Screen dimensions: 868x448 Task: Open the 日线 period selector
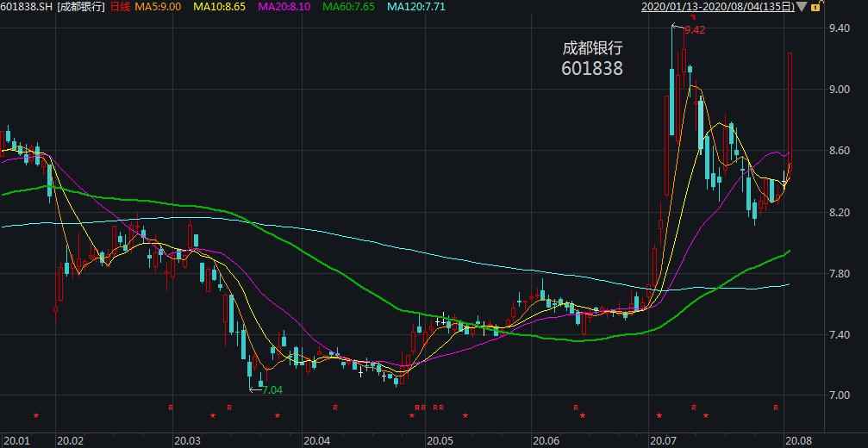click(x=120, y=7)
